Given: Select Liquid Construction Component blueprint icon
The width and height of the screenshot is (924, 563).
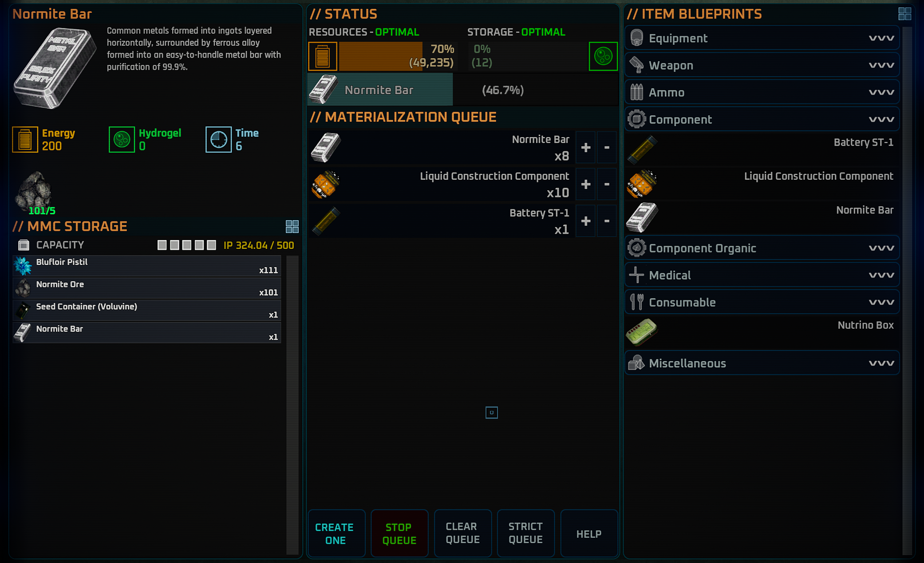Looking at the screenshot, I should pos(641,183).
